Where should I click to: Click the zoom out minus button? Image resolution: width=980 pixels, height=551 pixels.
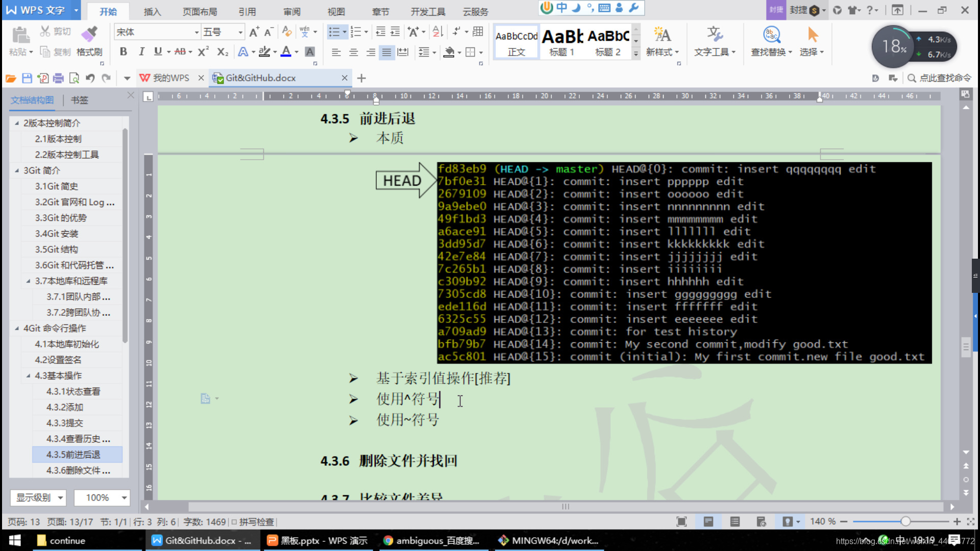[844, 521]
